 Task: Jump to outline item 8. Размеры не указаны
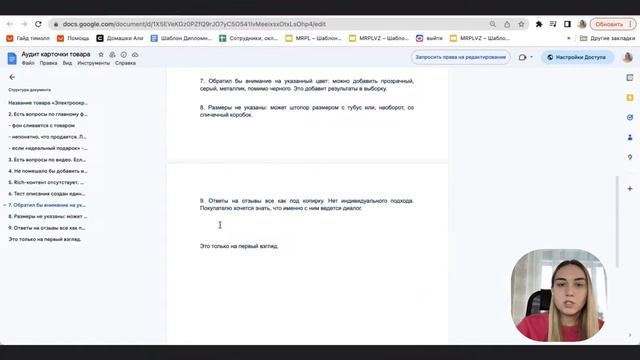coord(48,216)
